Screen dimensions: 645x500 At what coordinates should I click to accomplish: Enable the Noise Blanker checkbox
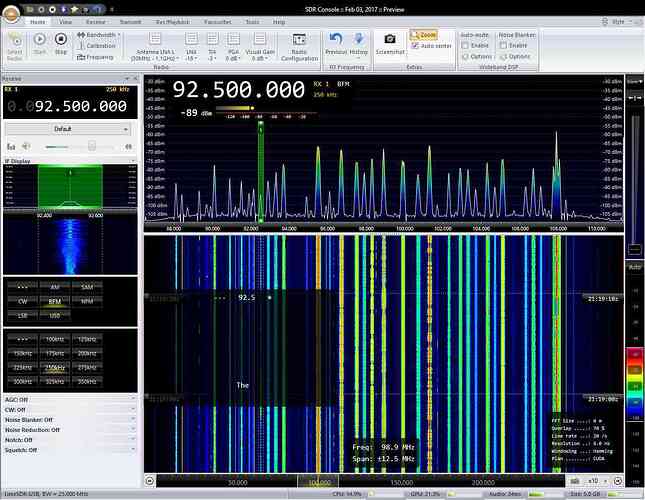point(504,45)
